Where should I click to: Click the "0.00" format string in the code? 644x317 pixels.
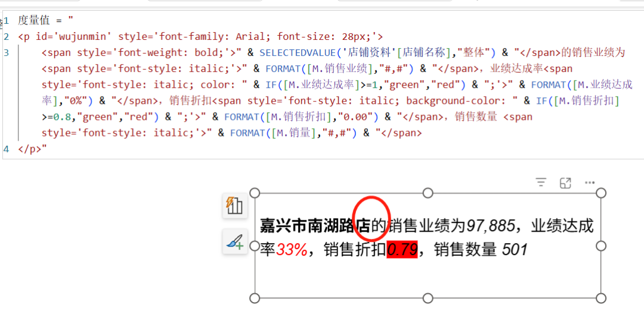(x=355, y=117)
